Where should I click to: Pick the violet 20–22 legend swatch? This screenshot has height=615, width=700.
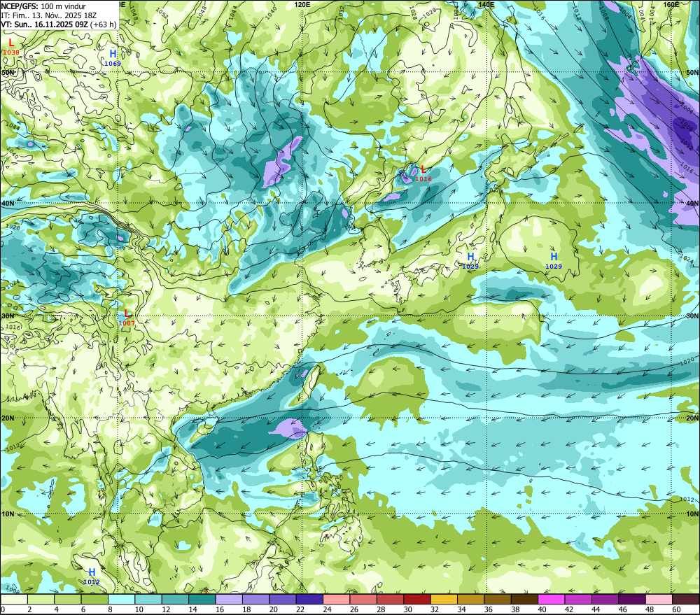pyautogui.click(x=283, y=600)
